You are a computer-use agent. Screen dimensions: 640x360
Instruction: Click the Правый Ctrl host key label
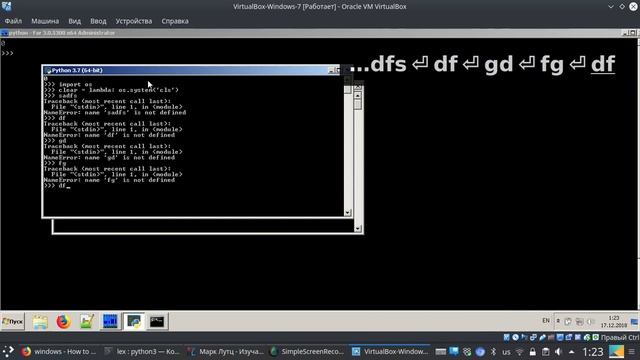(x=620, y=337)
